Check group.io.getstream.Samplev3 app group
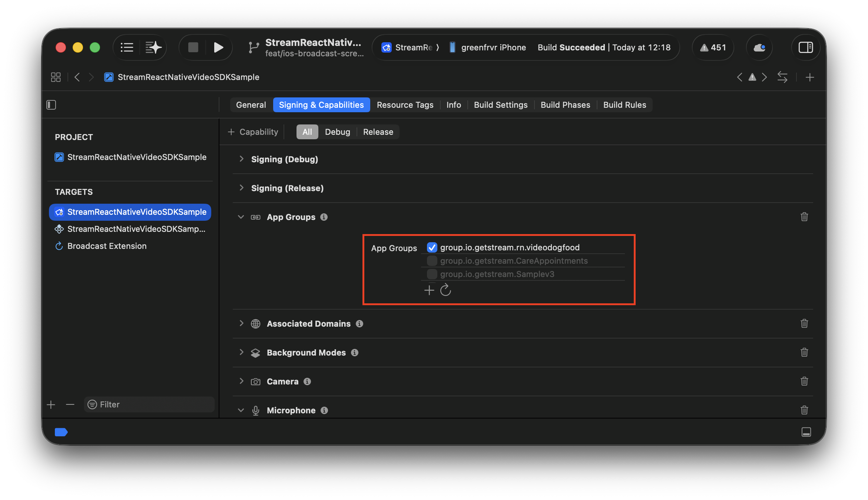 click(x=432, y=274)
